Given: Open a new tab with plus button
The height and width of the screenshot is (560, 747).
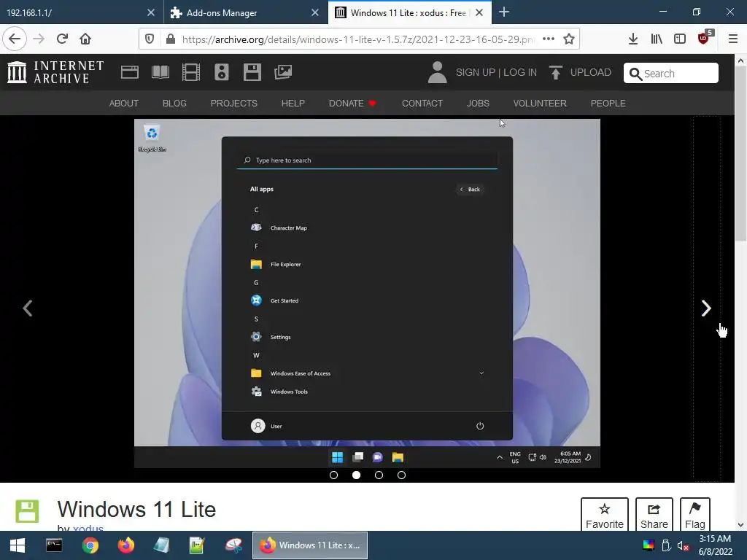Looking at the screenshot, I should [504, 12].
